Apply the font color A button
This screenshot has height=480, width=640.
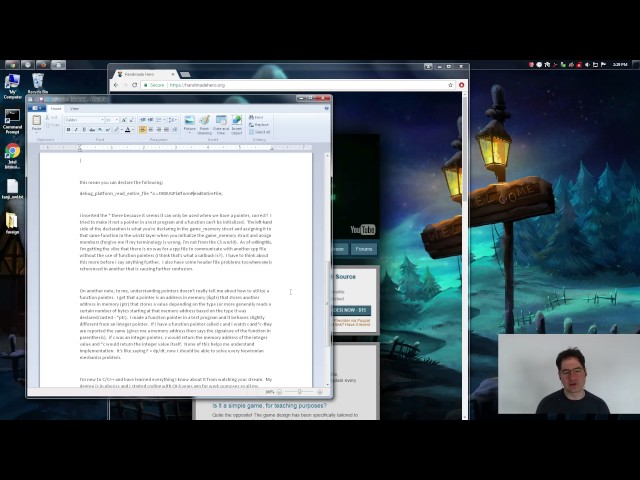tap(127, 130)
